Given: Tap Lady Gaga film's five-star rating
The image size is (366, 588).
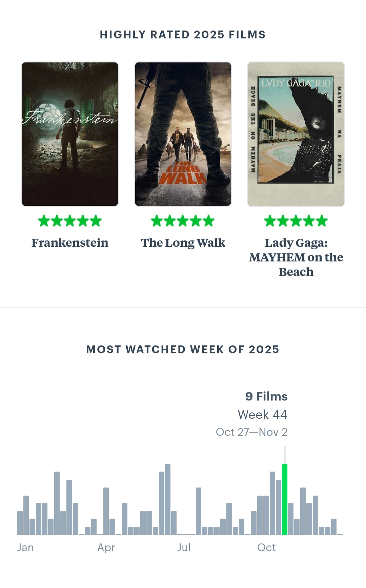Looking at the screenshot, I should click(x=296, y=221).
